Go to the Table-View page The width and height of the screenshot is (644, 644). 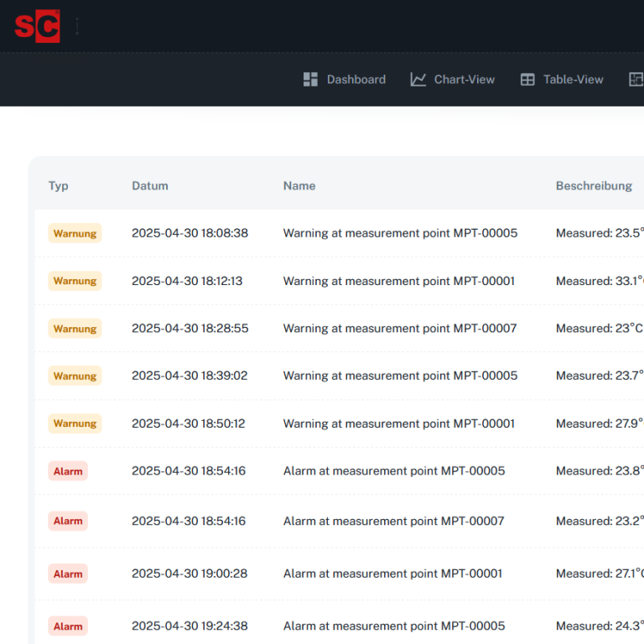[x=573, y=80]
